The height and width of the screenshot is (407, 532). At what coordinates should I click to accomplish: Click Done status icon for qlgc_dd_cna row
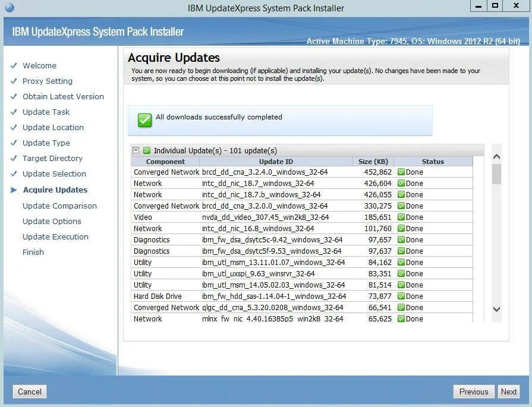[401, 307]
